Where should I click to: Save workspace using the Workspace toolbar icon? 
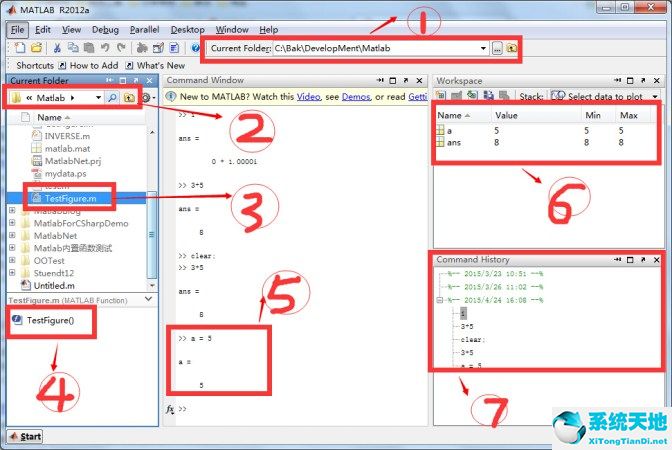(x=488, y=96)
